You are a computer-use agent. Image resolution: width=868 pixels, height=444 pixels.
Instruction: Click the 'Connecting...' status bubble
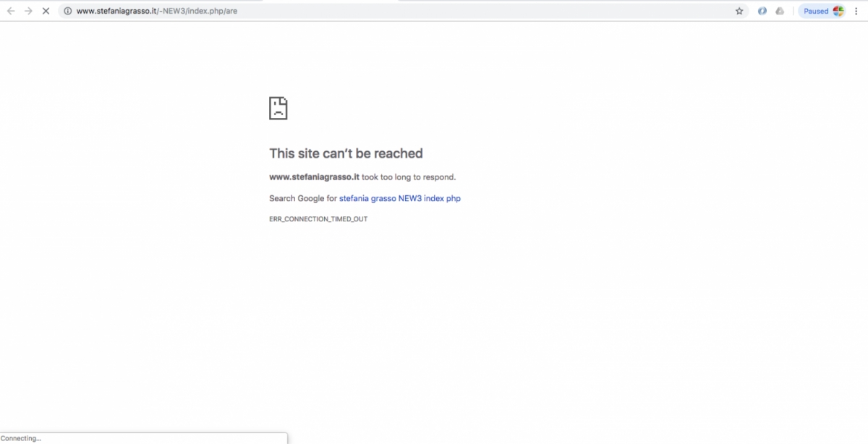point(22,438)
